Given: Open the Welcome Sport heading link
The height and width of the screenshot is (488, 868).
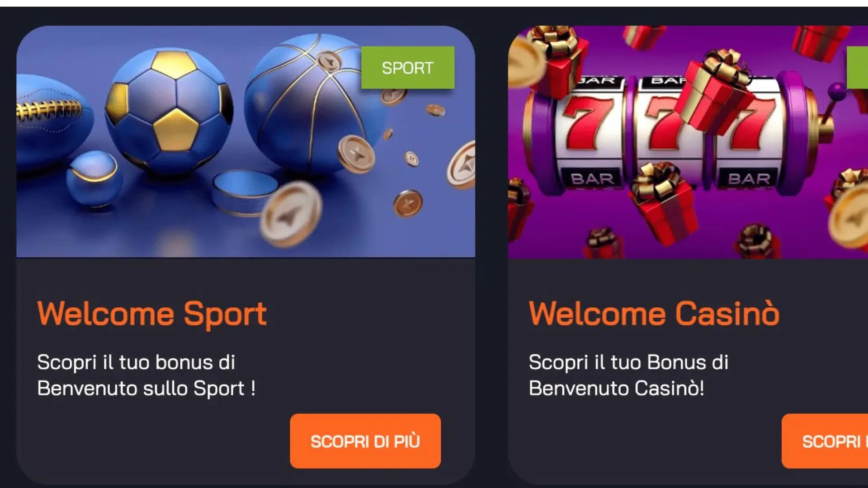Looking at the screenshot, I should pos(152,313).
